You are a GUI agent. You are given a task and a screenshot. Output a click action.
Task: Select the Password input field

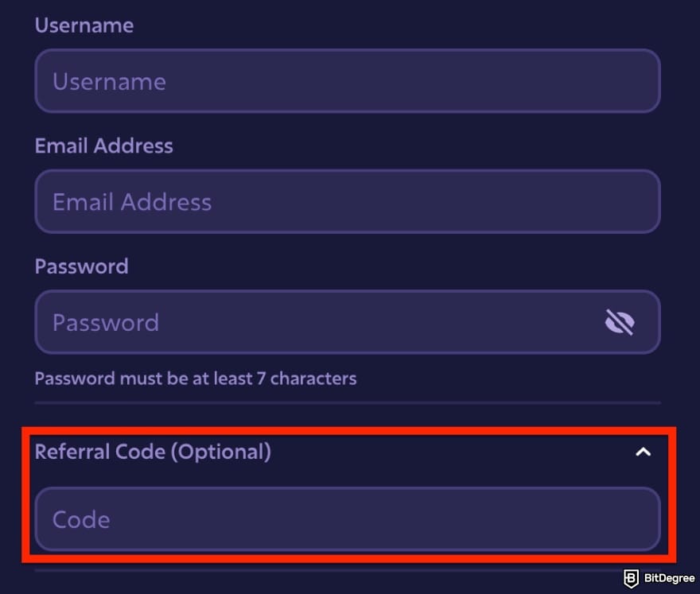(318, 321)
